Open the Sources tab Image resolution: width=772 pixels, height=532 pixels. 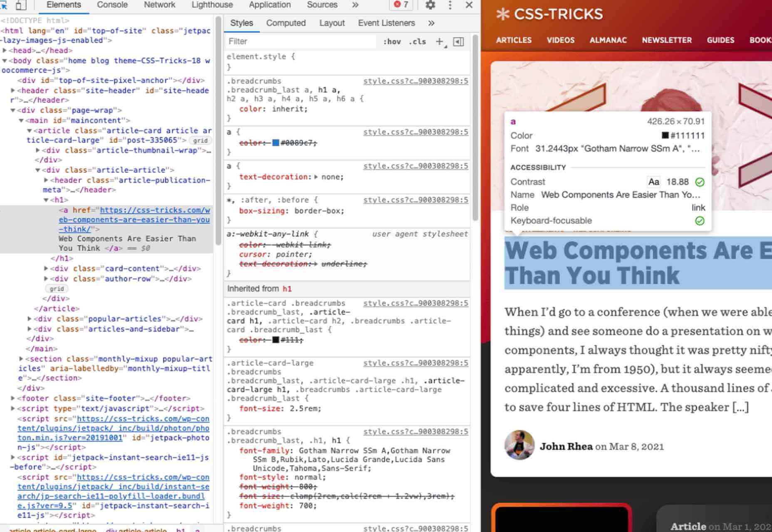(322, 5)
